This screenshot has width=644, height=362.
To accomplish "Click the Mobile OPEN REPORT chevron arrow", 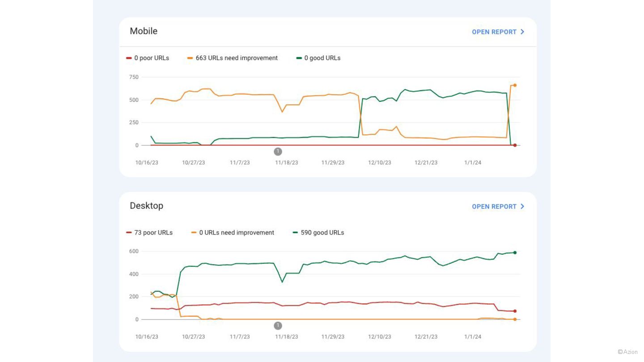I will tap(522, 32).
